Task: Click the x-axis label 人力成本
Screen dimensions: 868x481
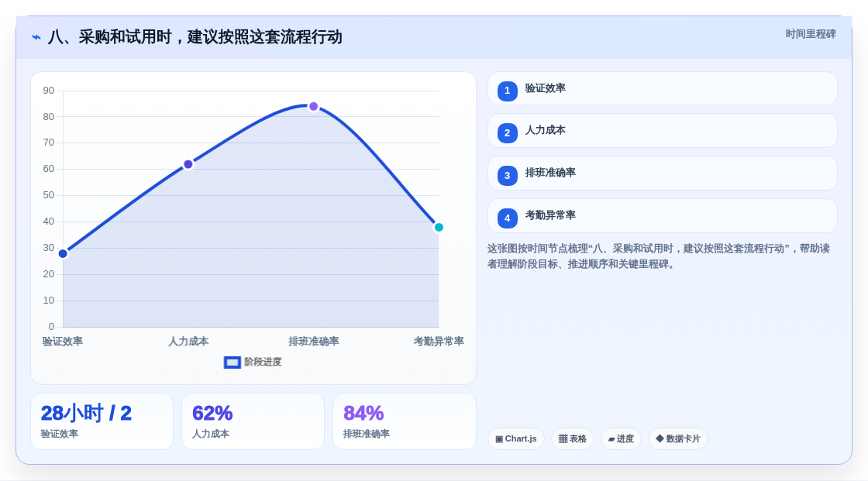Action: (x=188, y=342)
